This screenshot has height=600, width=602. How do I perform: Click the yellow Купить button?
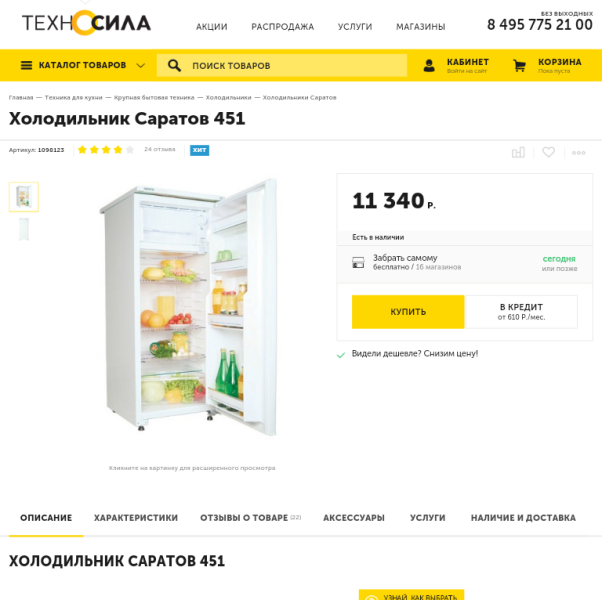(x=408, y=312)
